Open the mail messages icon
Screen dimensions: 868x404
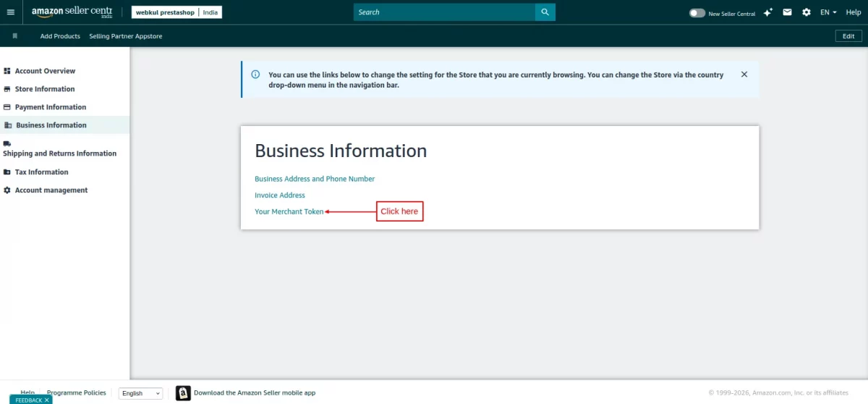(x=787, y=12)
